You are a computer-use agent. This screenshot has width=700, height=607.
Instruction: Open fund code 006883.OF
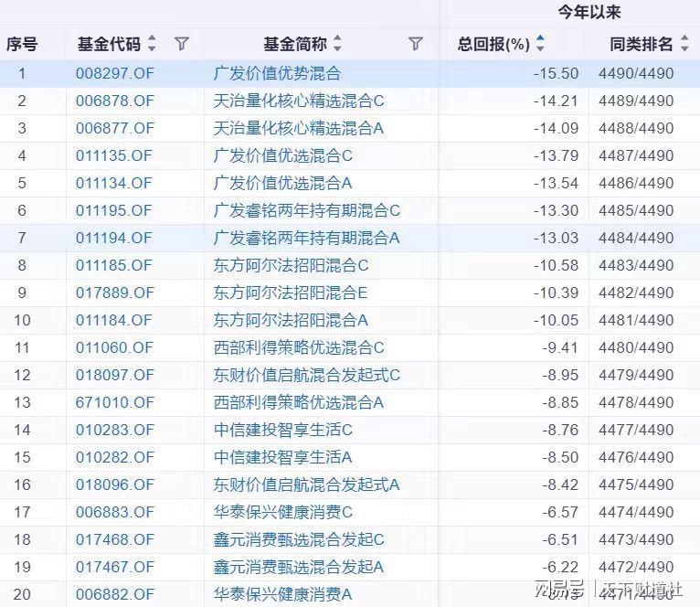pos(115,512)
